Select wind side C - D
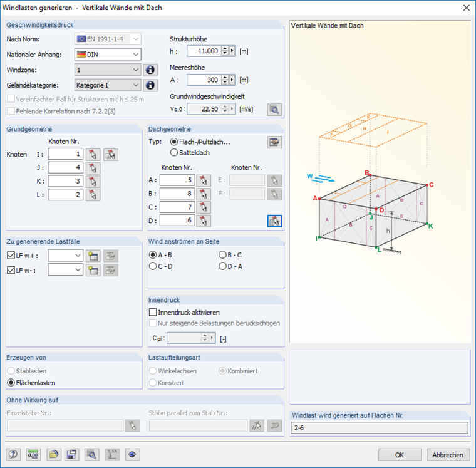The width and height of the screenshot is (476, 468). [153, 266]
